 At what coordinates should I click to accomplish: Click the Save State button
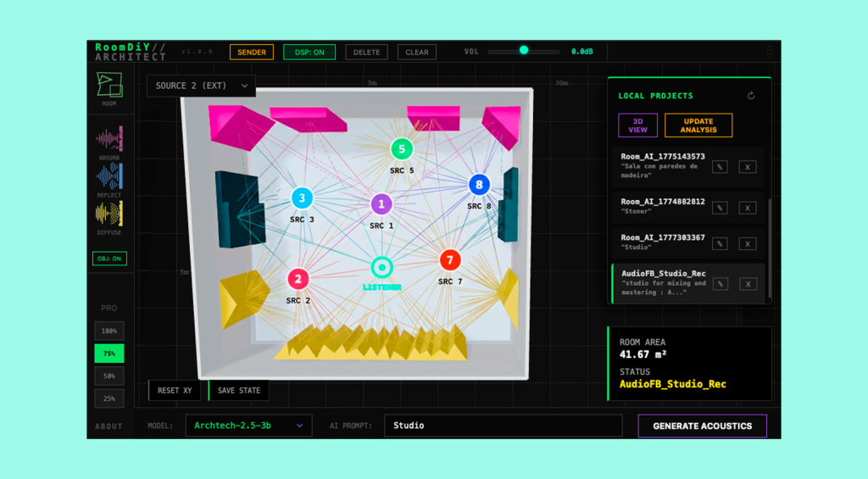tap(238, 390)
